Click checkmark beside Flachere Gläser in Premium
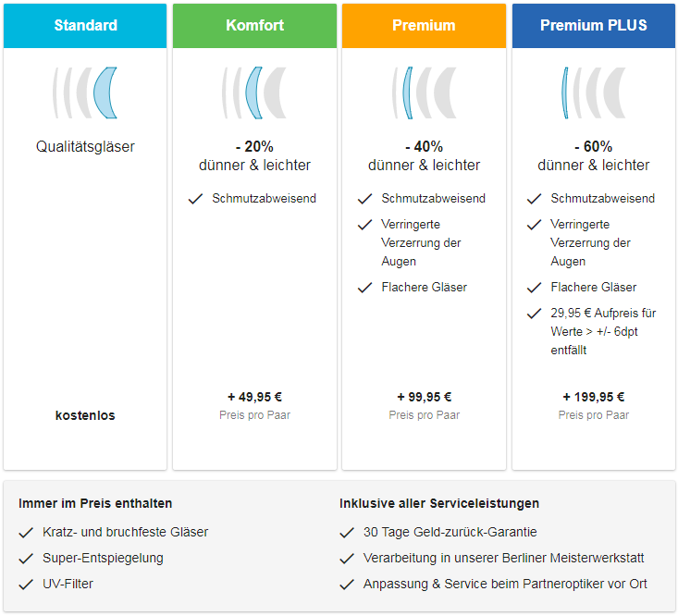Viewport: 678px width, 616px height. click(365, 288)
